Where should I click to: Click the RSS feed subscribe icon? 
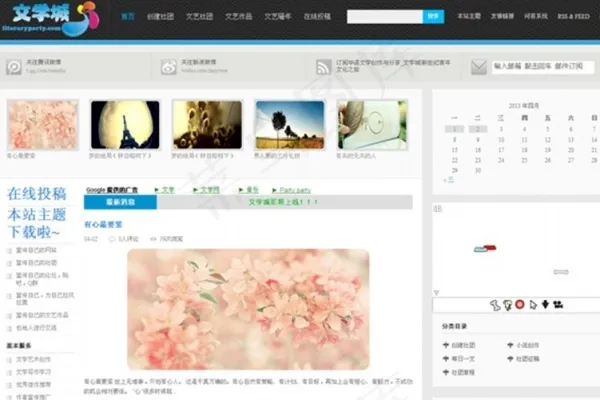click(323, 67)
